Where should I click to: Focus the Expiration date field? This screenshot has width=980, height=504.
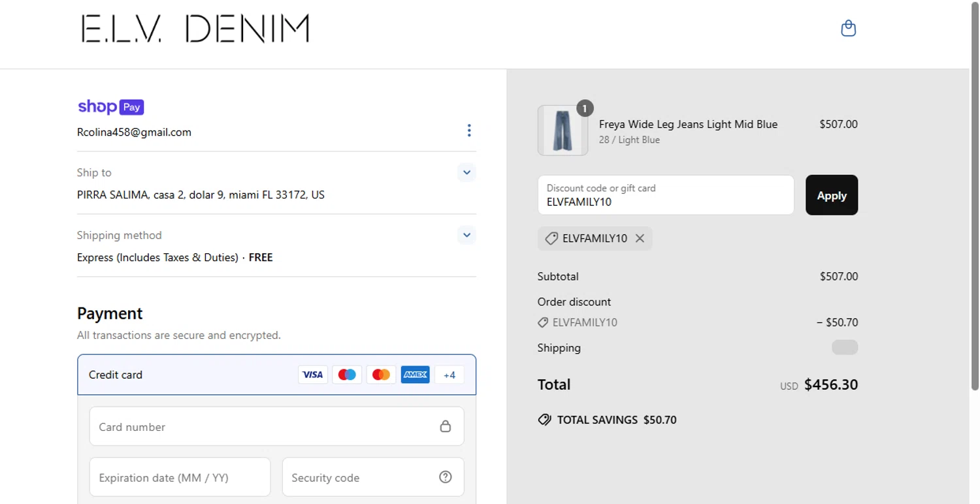pos(180,477)
